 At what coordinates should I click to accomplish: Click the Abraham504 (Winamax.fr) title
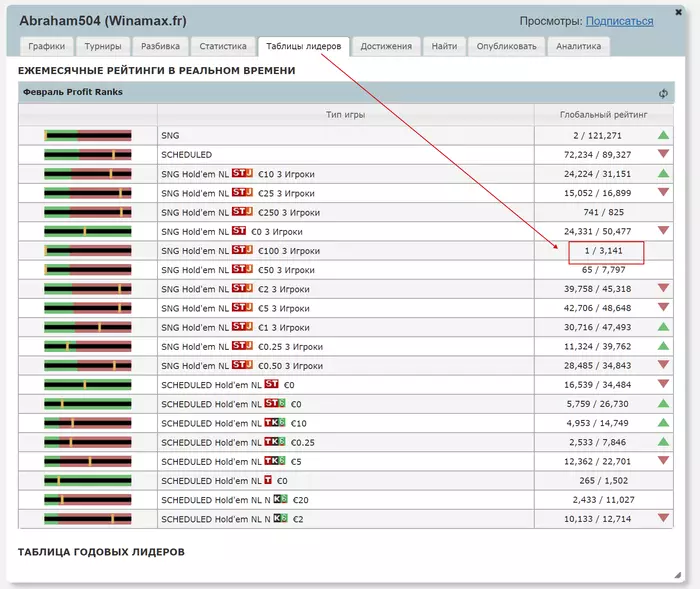103,21
